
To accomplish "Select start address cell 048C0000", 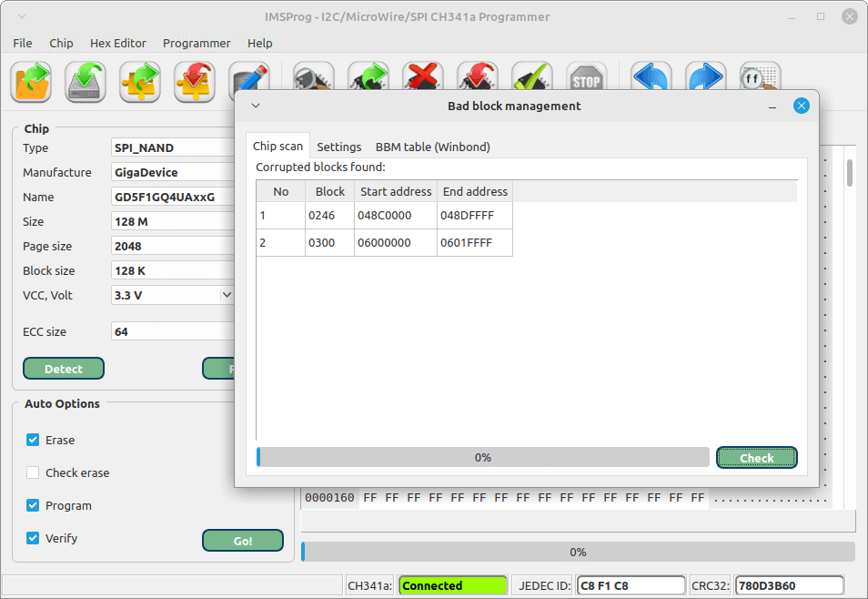I will 396,216.
